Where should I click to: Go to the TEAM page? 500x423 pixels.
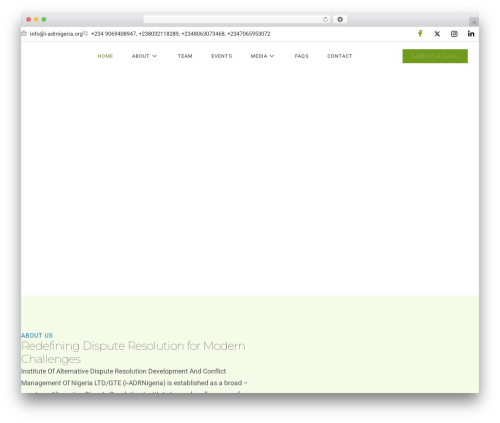click(185, 56)
